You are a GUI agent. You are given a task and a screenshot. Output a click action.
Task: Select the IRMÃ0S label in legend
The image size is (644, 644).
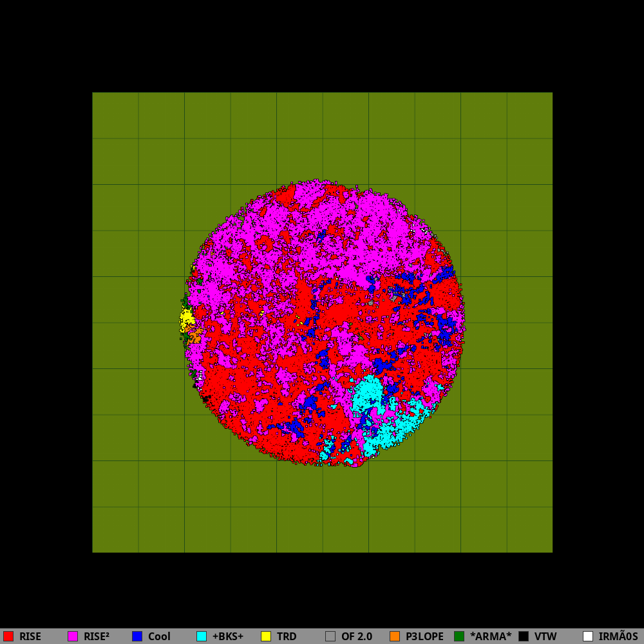pos(618,636)
